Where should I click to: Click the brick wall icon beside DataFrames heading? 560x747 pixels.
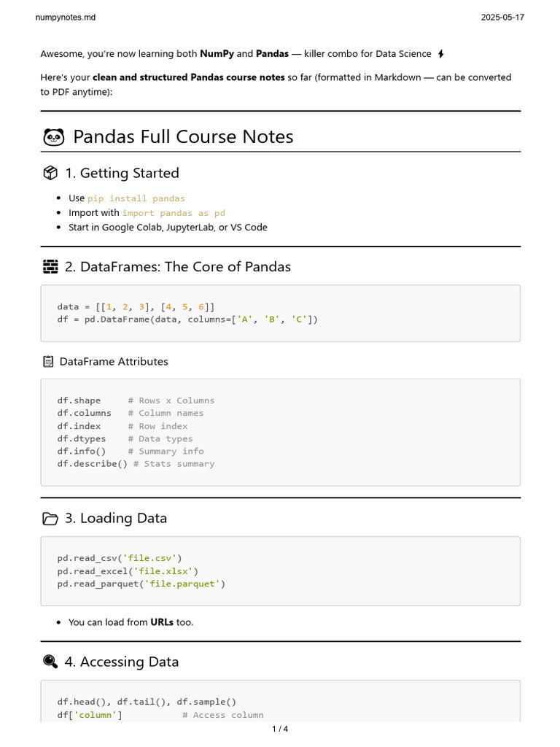(50, 267)
